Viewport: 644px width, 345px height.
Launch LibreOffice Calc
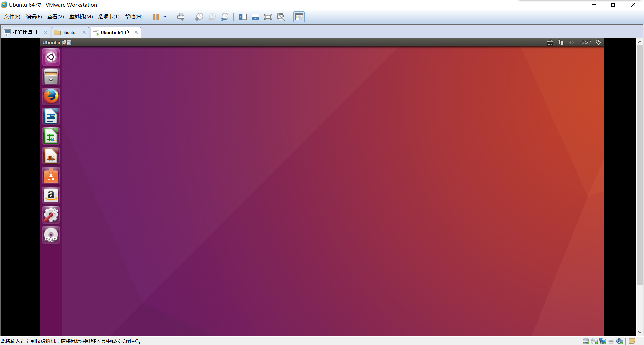coord(51,136)
